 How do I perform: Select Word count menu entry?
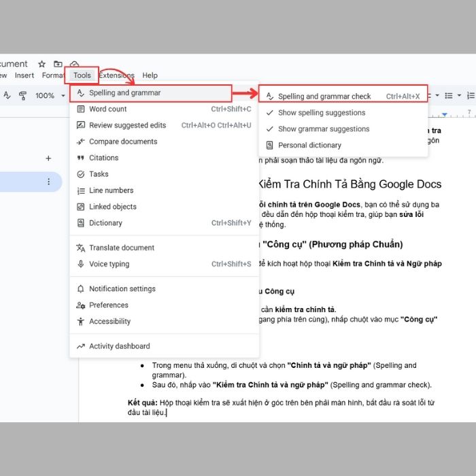tap(164, 109)
